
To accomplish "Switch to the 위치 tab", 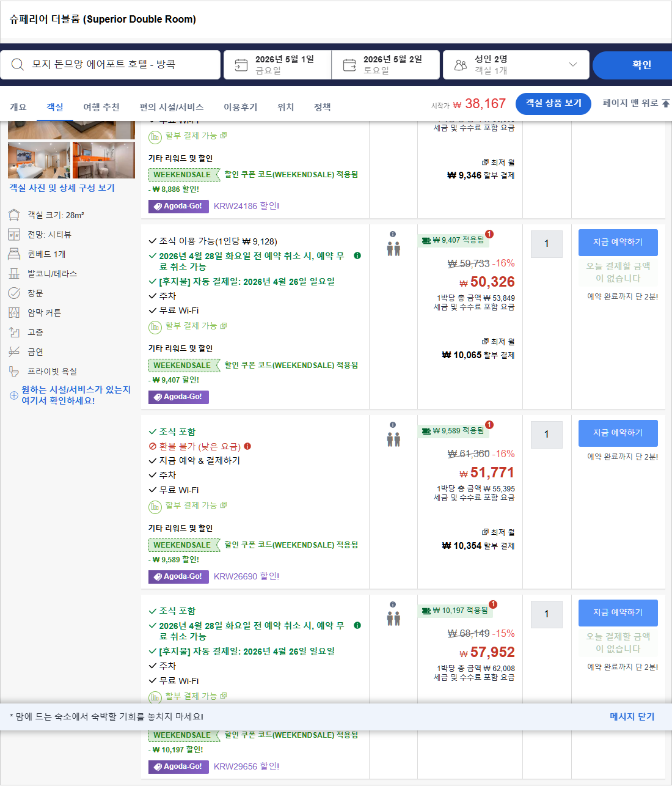I will click(x=285, y=107).
